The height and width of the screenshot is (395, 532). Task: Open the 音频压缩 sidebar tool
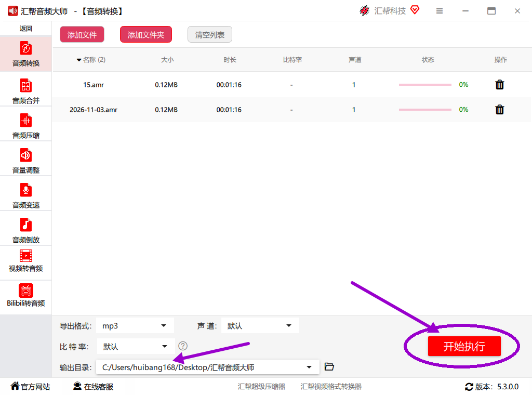tap(26, 126)
